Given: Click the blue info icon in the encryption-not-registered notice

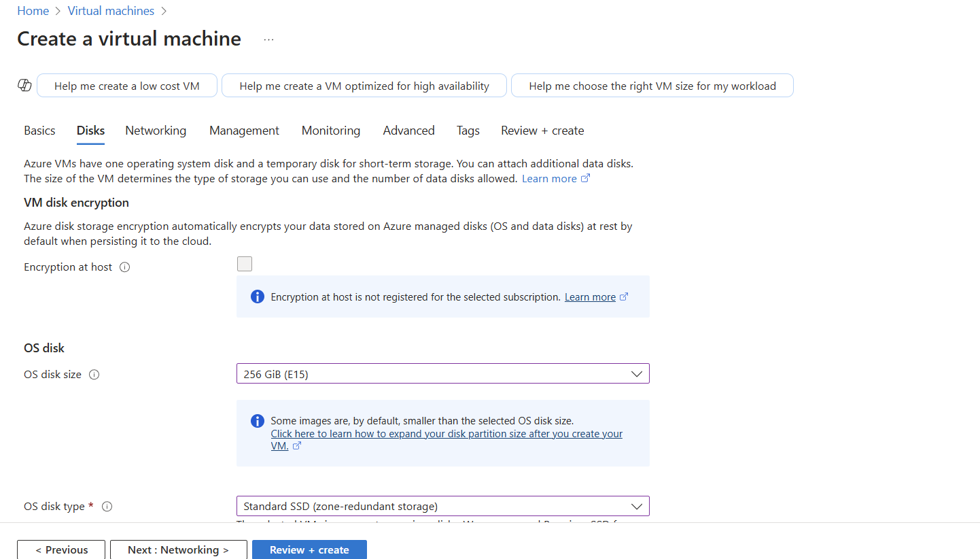Looking at the screenshot, I should click(x=257, y=297).
